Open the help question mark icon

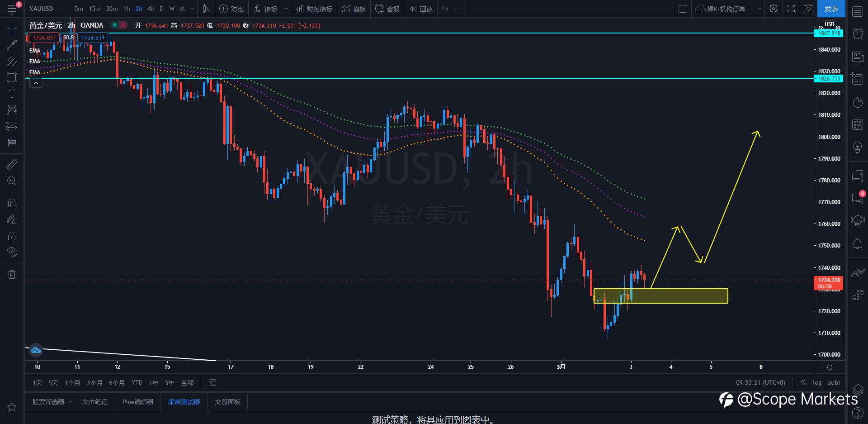point(858,413)
